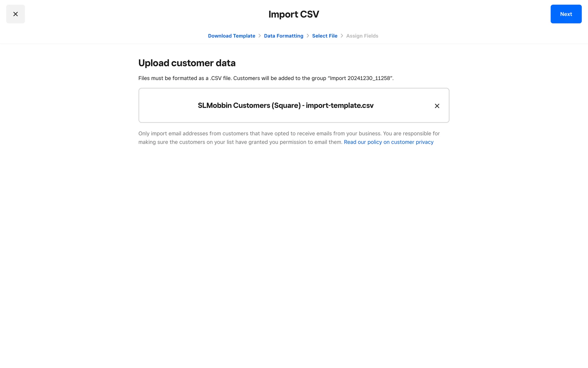Select the Select File breadcrumb step
588x368 pixels.
tap(325, 36)
